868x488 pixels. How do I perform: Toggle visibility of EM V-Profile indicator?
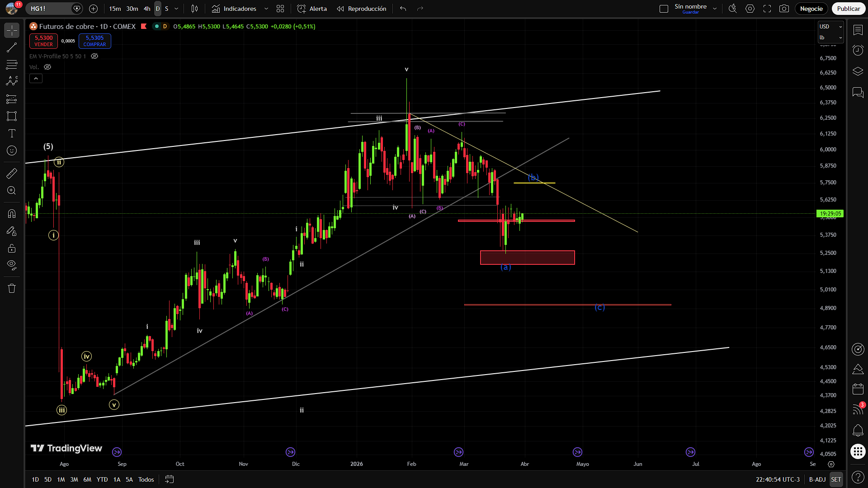94,56
